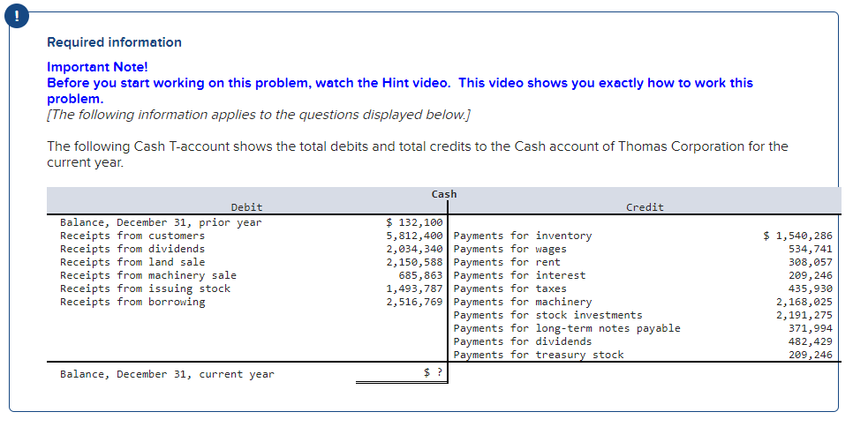Click the 2,150,588 amount
868x427 pixels.
coord(415,262)
